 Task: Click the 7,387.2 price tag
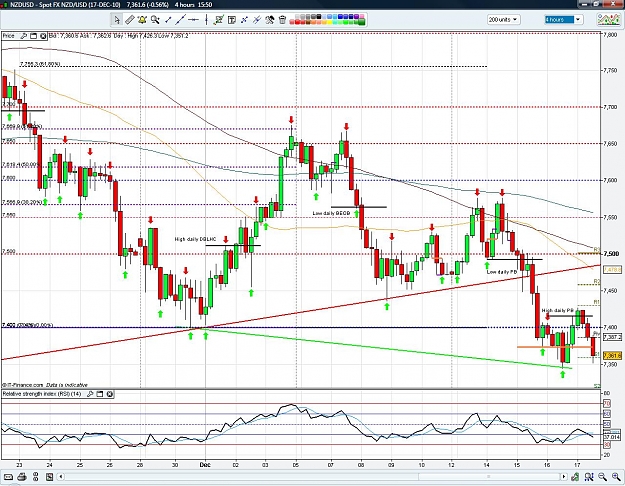tap(612, 337)
